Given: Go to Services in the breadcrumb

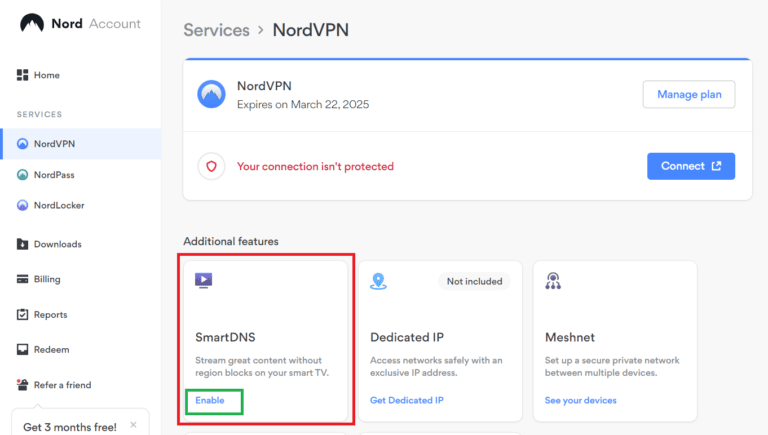Looking at the screenshot, I should tap(216, 30).
